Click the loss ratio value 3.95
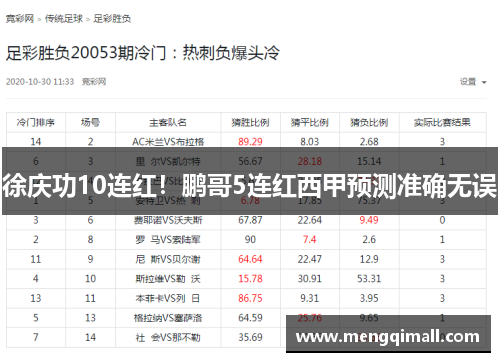Viewport: 500px width, 362px height. (x=369, y=298)
